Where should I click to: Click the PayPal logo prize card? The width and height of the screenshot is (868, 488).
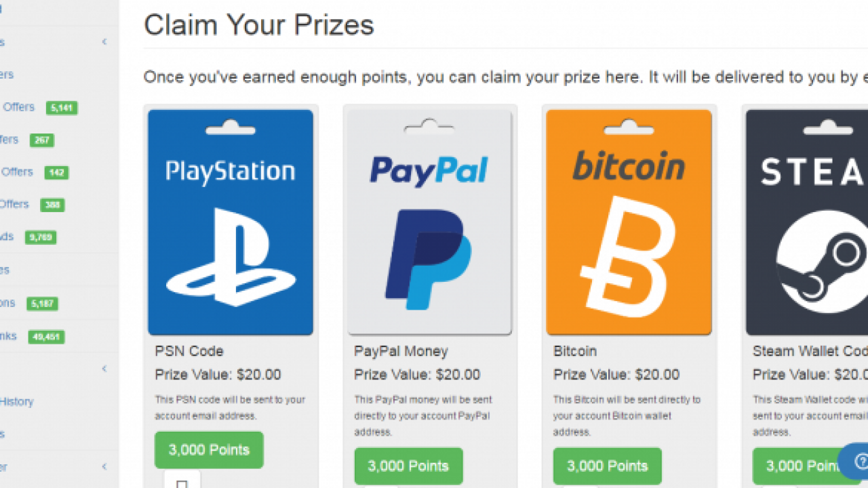click(429, 222)
